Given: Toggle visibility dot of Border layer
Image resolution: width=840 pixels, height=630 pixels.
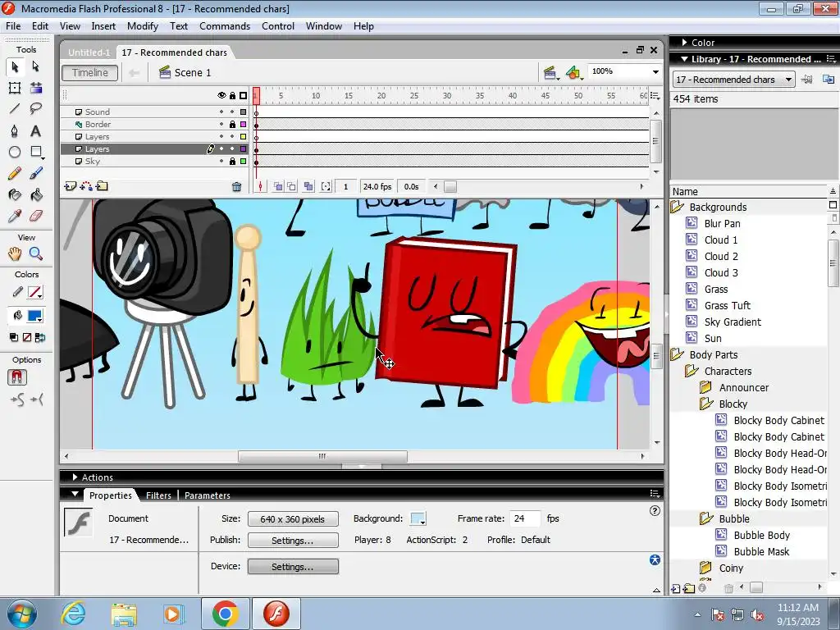Looking at the screenshot, I should (221, 125).
